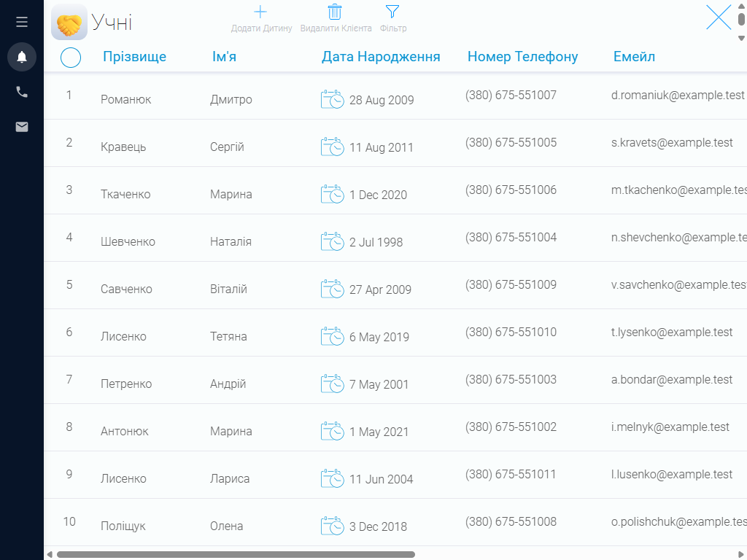The width and height of the screenshot is (747, 560).
Task: Click the horizontal scrollbar thumb
Action: tap(236, 554)
